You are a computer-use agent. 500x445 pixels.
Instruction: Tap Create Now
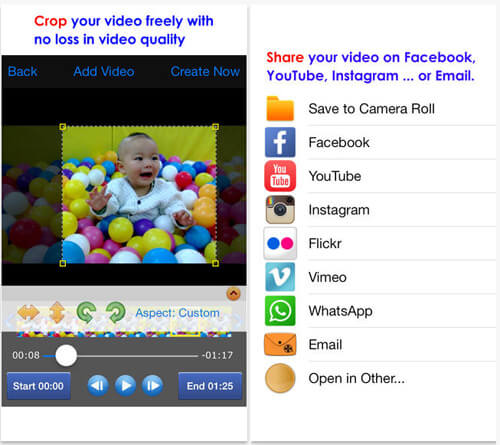205,71
